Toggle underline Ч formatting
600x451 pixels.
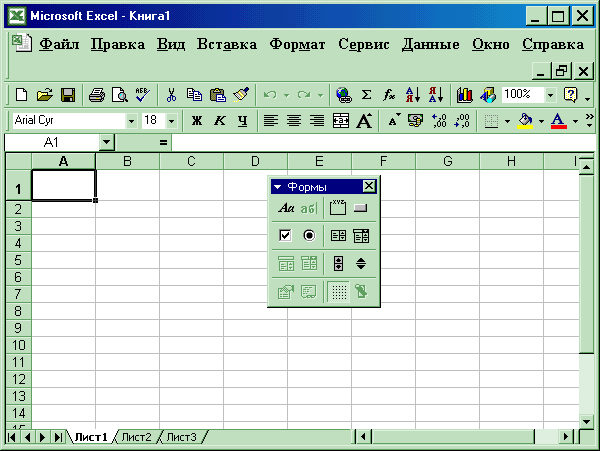pyautogui.click(x=243, y=121)
